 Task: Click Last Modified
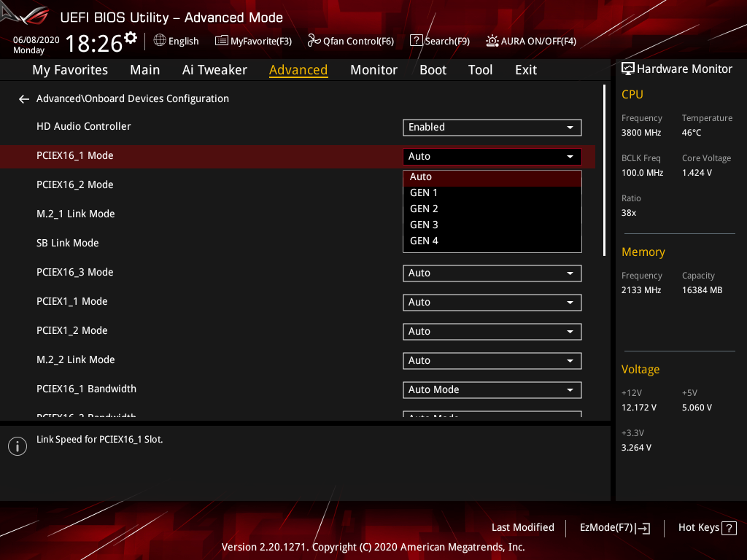coord(522,528)
